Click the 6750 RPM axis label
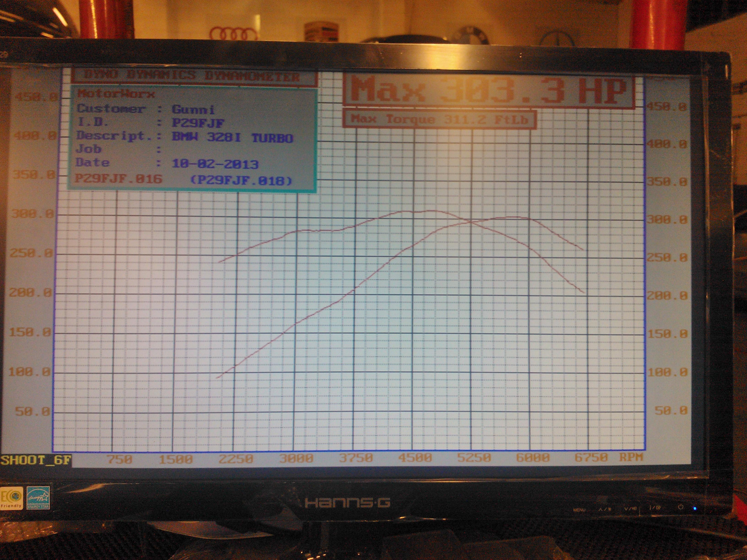The width and height of the screenshot is (747, 560). point(591,457)
